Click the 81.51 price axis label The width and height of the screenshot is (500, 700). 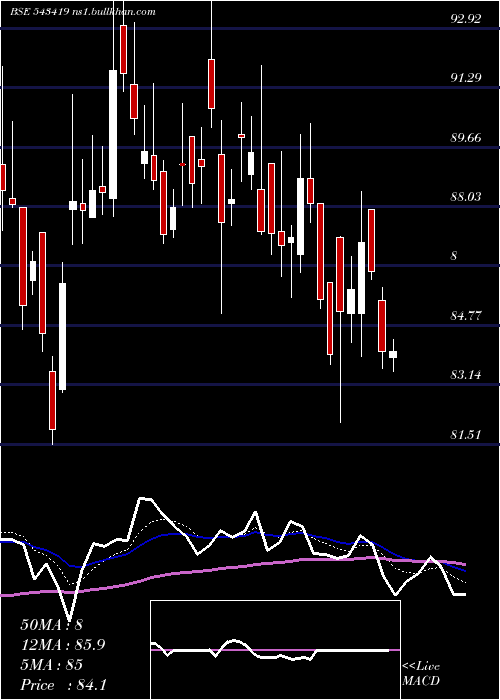pos(466,434)
